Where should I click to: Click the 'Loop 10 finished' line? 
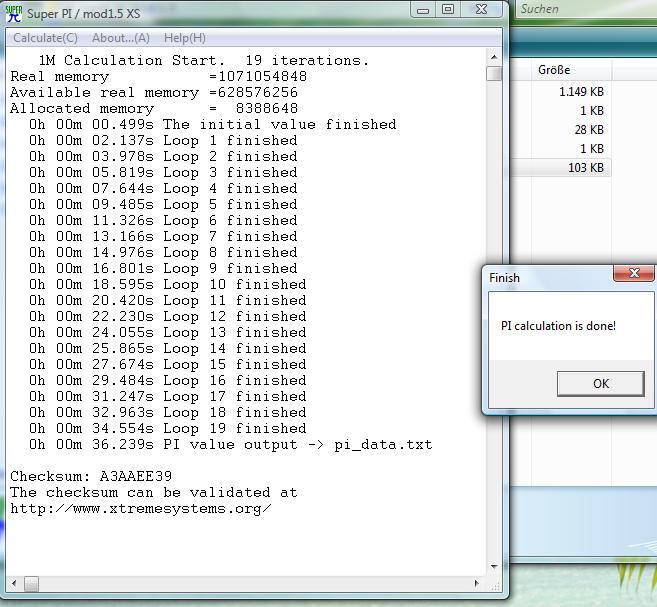(x=168, y=284)
